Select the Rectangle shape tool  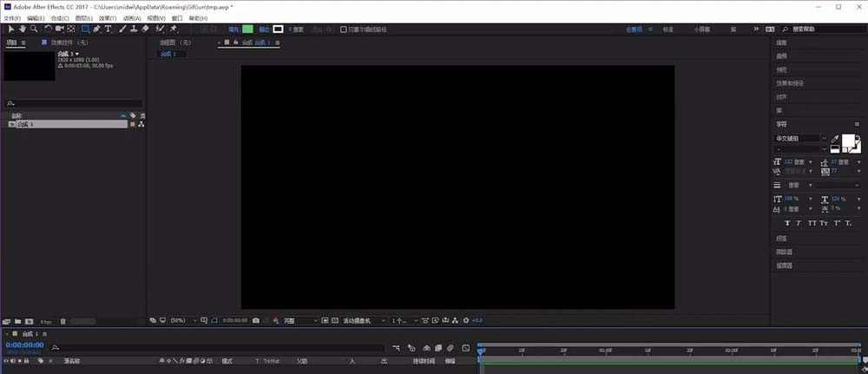85,29
